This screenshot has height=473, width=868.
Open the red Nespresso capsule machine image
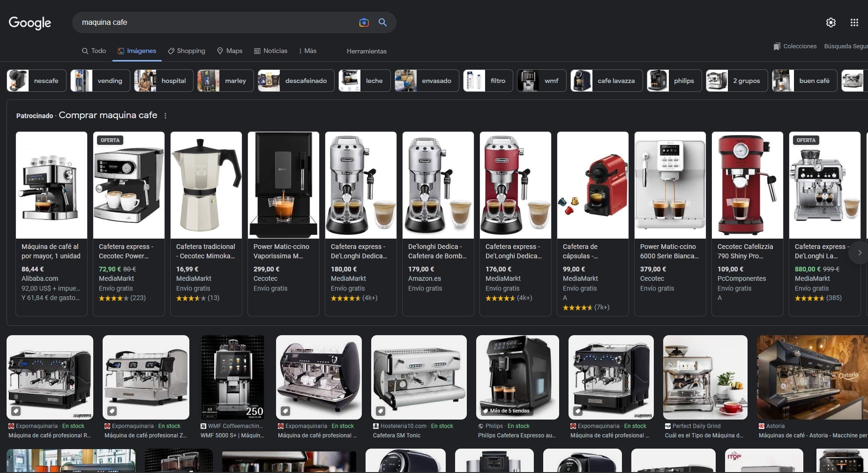pos(593,185)
